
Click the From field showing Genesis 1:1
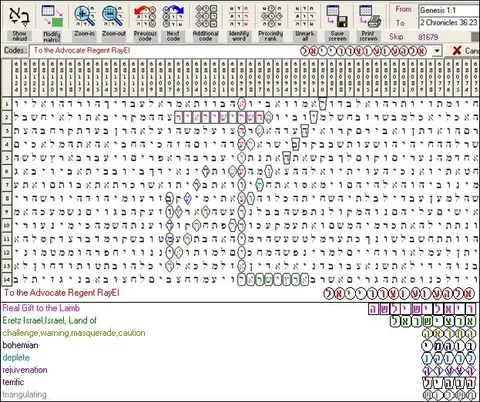click(x=449, y=10)
